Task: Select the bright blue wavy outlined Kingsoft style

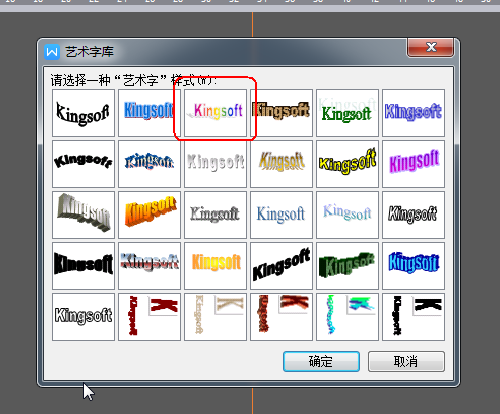Action: click(x=413, y=266)
